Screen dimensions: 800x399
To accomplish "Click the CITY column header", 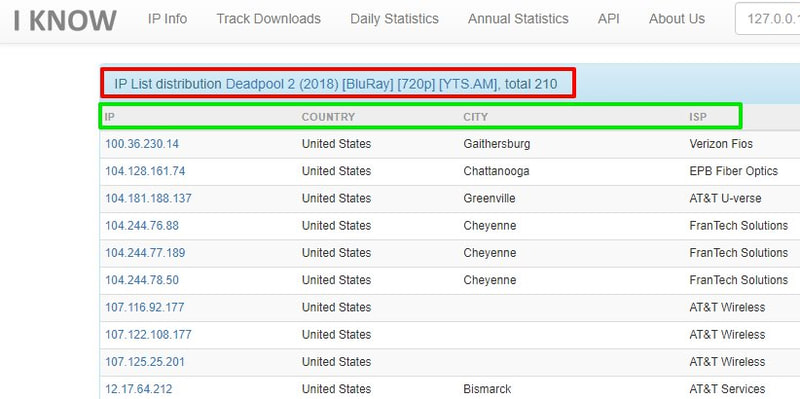I will click(476, 117).
